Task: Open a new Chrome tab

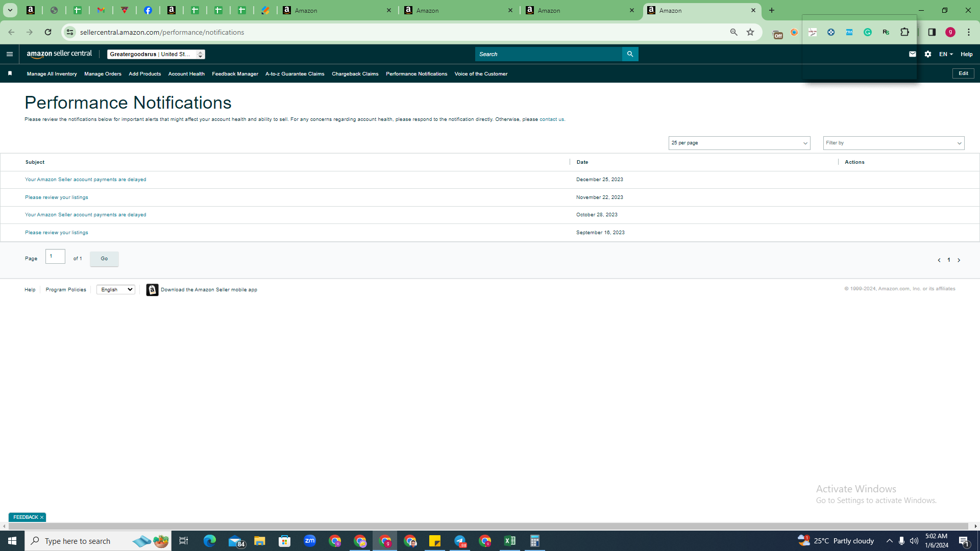Action: (x=772, y=10)
